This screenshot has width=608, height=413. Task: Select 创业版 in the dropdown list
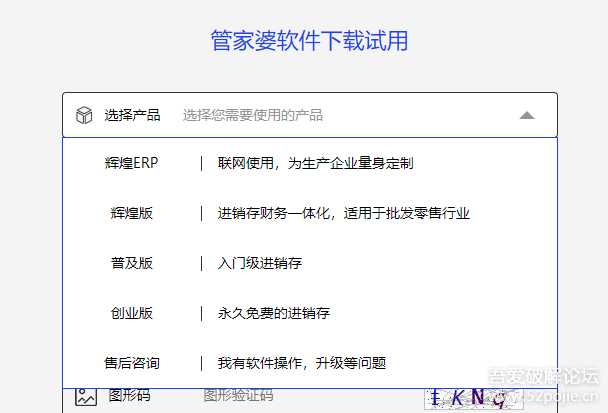click(132, 313)
